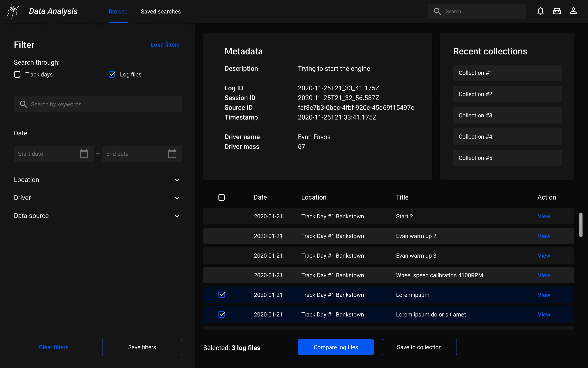Click the Save filters button

pos(142,347)
